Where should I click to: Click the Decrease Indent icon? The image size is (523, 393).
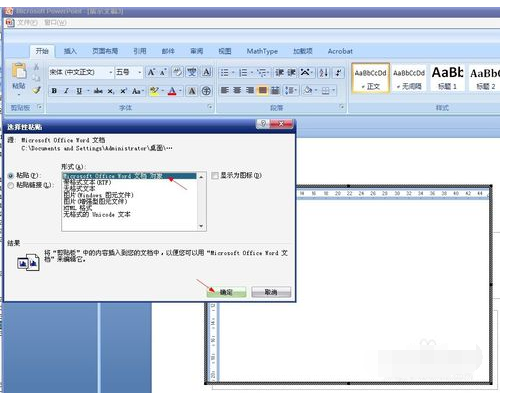[x=280, y=72]
